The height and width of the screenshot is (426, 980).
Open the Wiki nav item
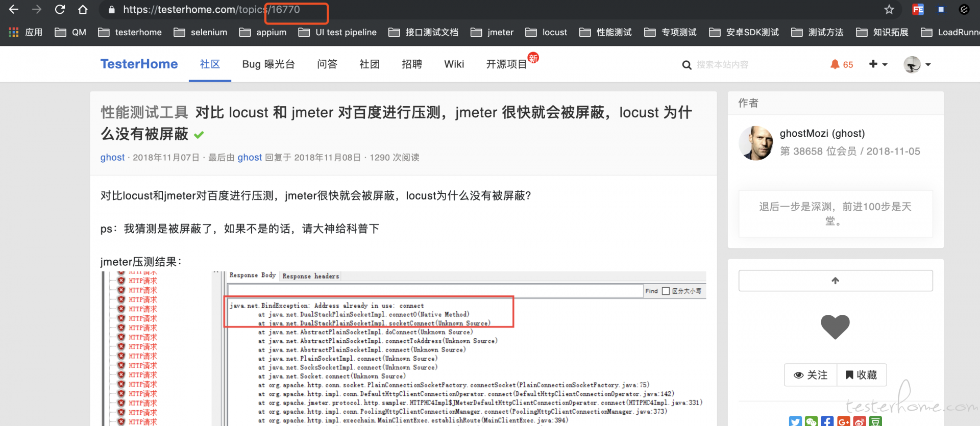click(454, 64)
